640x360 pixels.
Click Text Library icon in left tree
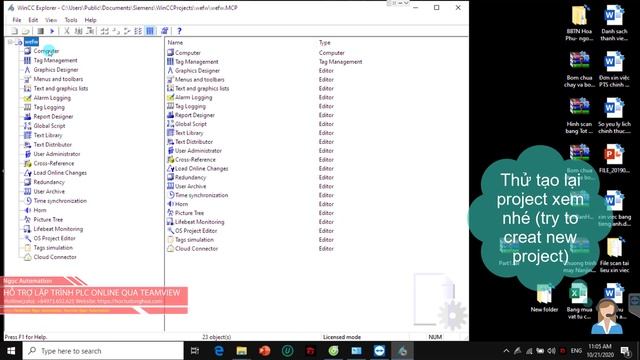point(27,135)
